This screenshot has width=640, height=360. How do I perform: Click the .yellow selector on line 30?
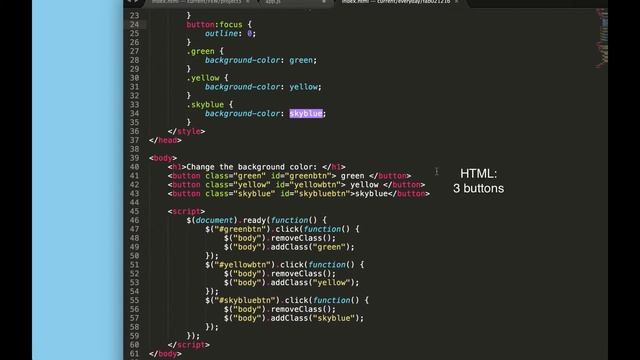203,78
